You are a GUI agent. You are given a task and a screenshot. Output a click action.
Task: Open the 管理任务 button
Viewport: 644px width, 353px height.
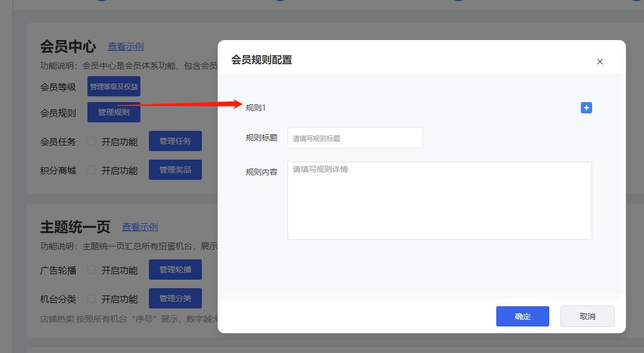coord(175,141)
